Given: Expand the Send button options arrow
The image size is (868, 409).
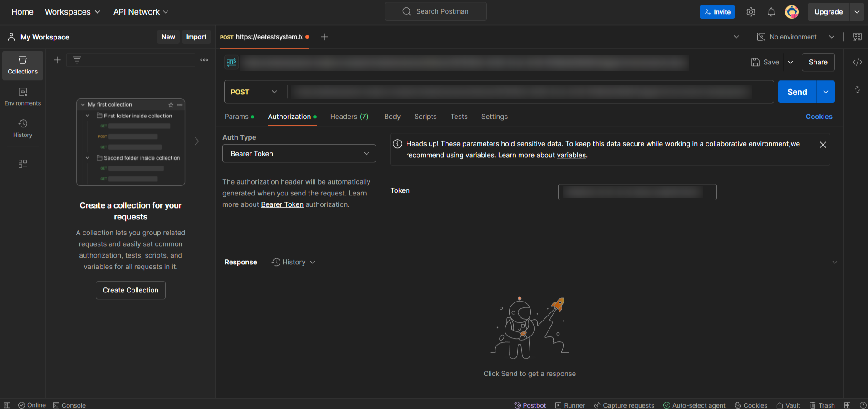Looking at the screenshot, I should point(825,92).
